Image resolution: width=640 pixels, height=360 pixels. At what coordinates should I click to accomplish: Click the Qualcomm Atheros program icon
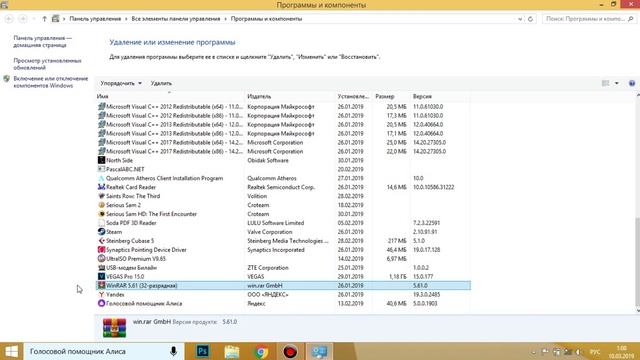click(102, 178)
